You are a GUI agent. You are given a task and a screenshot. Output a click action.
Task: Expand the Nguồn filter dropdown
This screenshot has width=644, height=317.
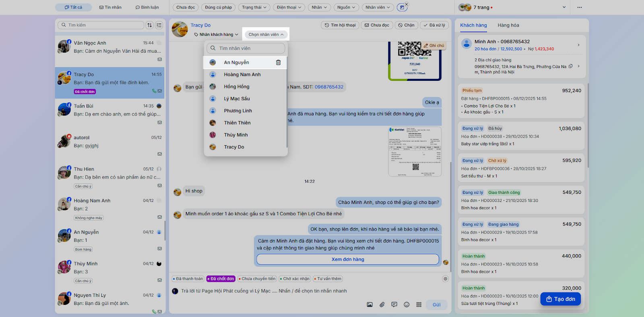pyautogui.click(x=346, y=7)
